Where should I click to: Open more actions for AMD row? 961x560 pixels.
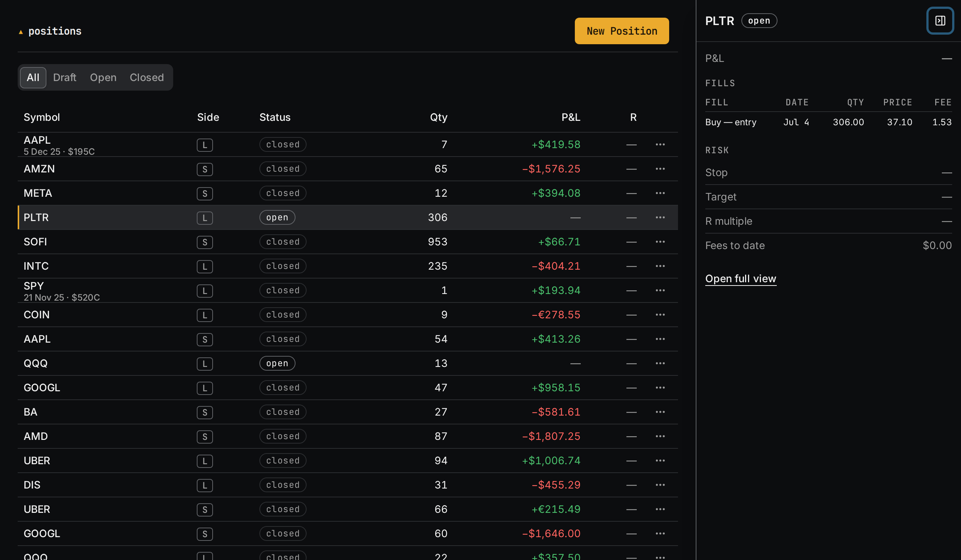pyautogui.click(x=660, y=437)
